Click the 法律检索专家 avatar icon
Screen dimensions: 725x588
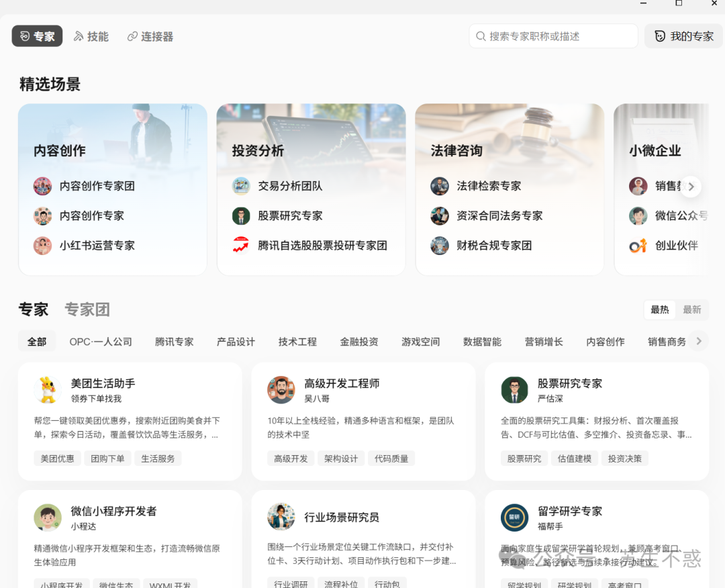[x=440, y=187]
